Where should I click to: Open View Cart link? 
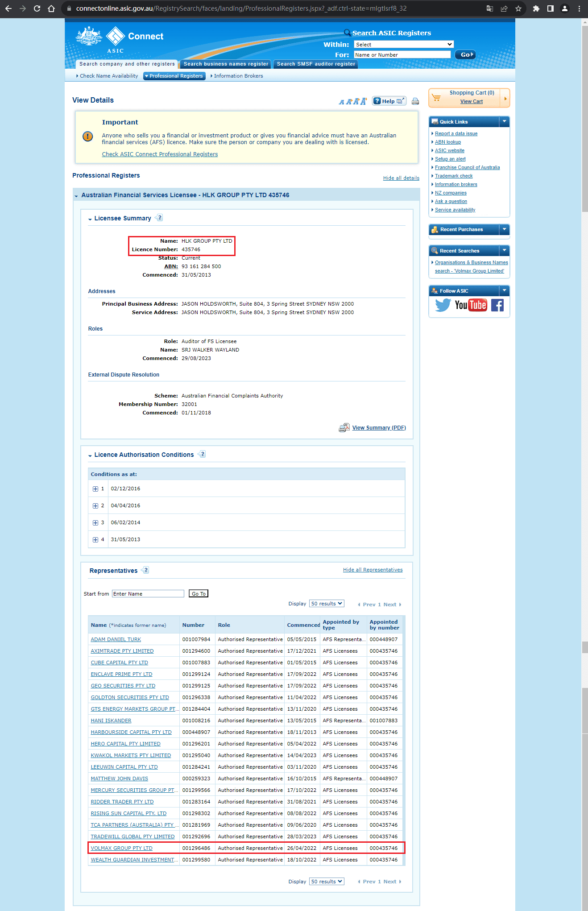click(x=472, y=102)
